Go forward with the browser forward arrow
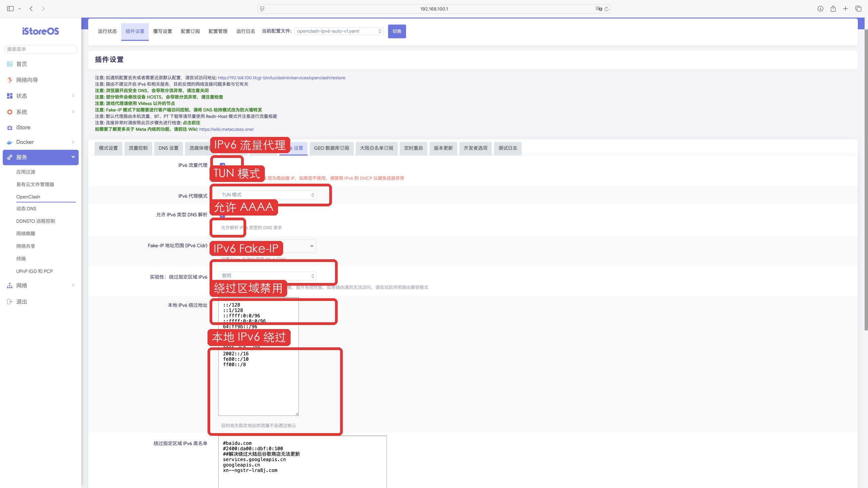Image resolution: width=868 pixels, height=488 pixels. tap(43, 9)
